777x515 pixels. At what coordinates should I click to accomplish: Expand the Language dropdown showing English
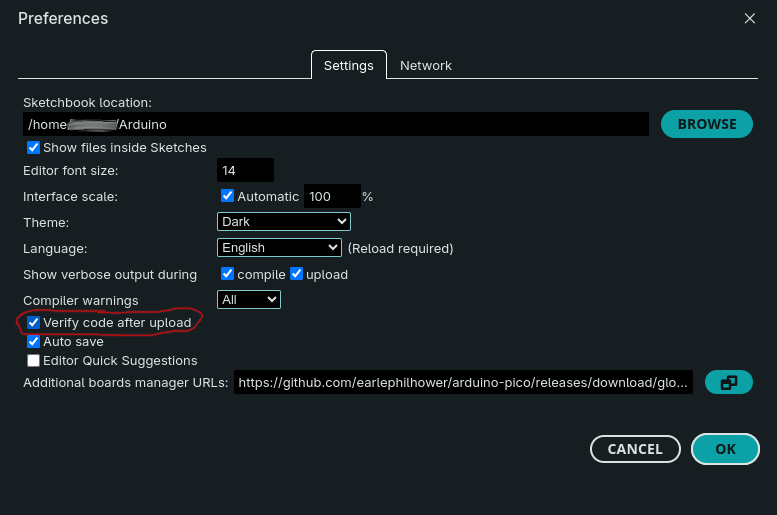tap(279, 248)
